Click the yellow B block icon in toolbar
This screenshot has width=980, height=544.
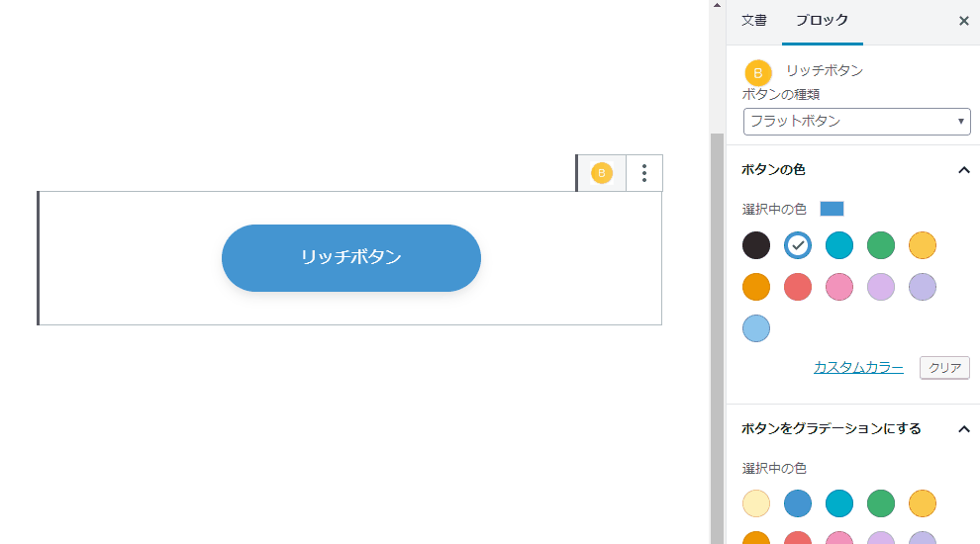[x=601, y=173]
